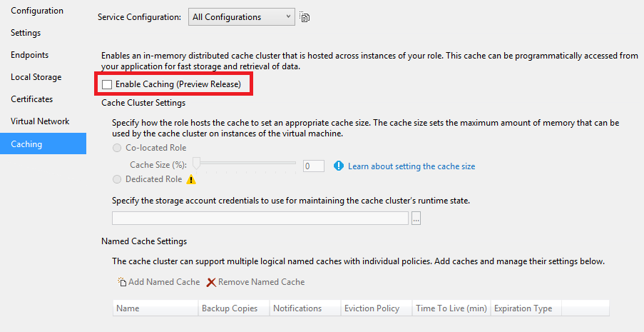Click the warning icon next to Dedicated Role
The width and height of the screenshot is (644, 332).
click(190, 179)
